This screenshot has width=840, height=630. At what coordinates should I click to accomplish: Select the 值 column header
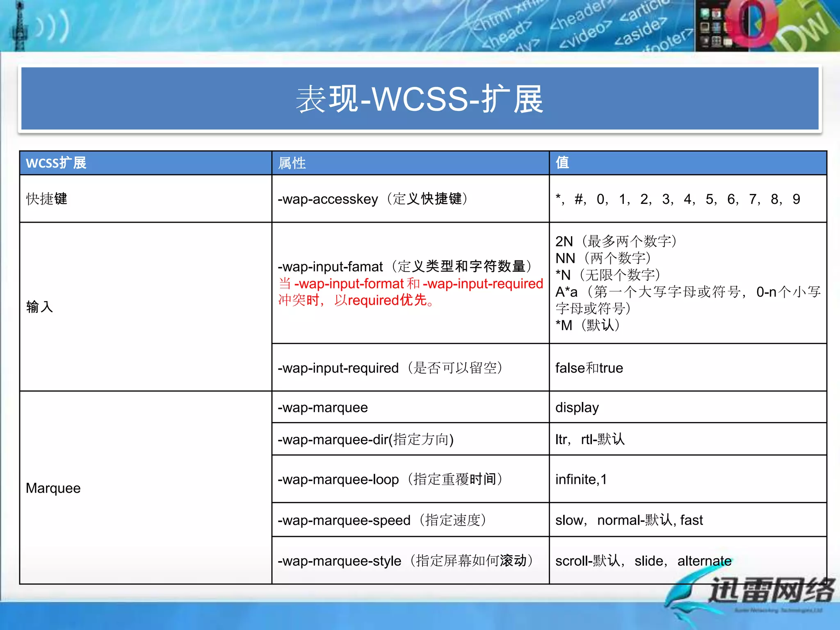[x=688, y=163]
